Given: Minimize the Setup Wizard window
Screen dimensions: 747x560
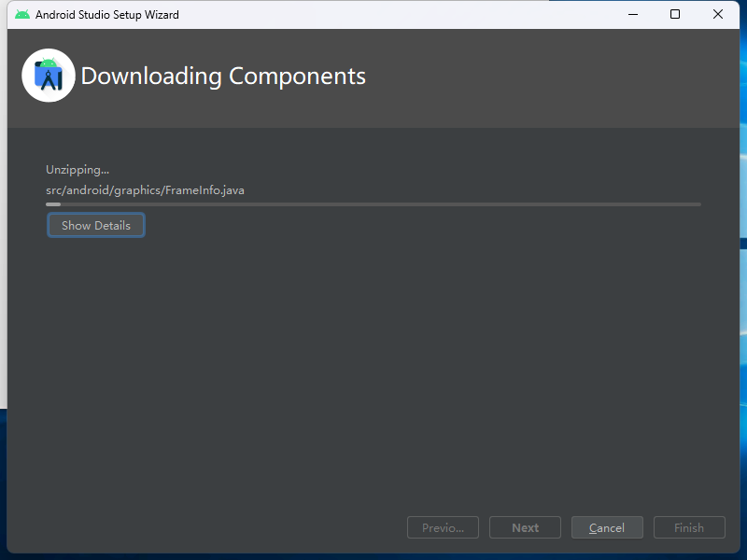Looking at the screenshot, I should [x=633, y=14].
